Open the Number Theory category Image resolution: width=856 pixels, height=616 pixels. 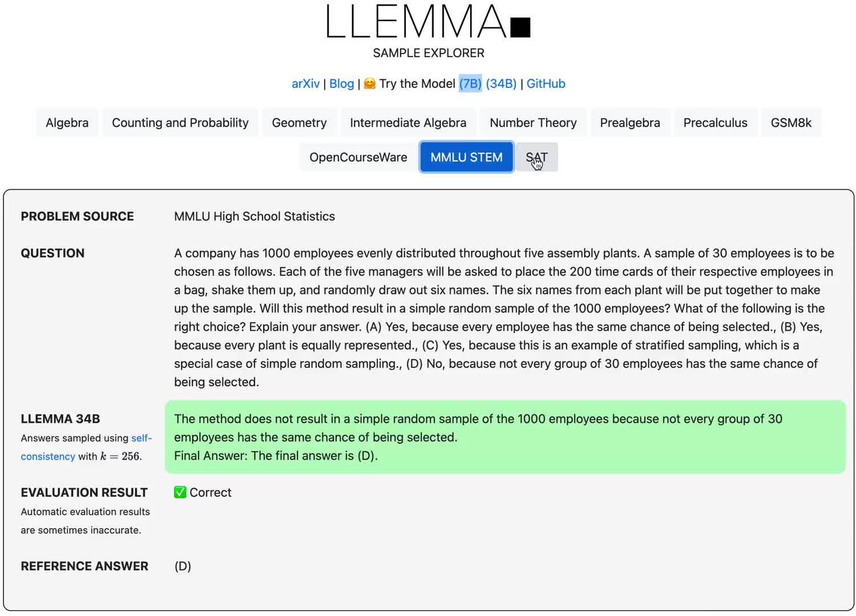tap(532, 122)
